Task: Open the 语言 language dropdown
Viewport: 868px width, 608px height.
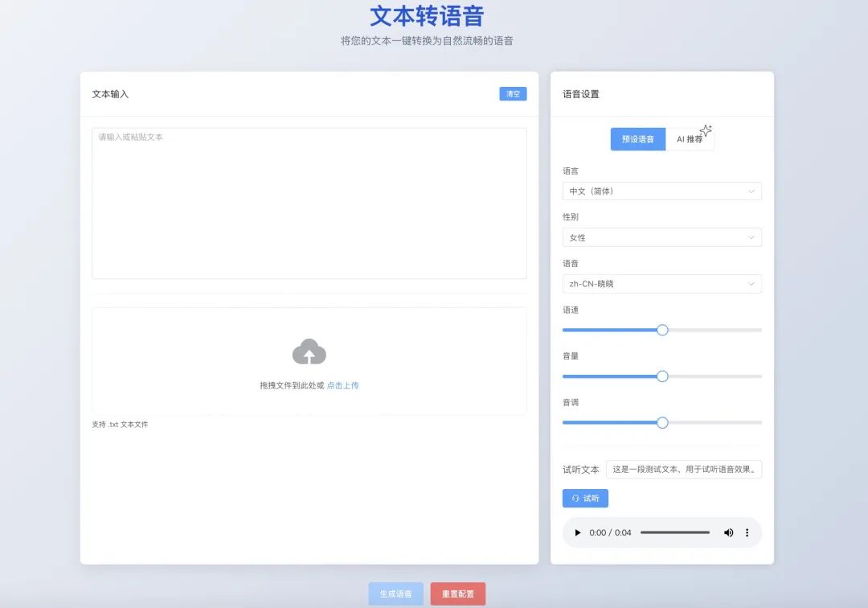Action: pos(661,191)
